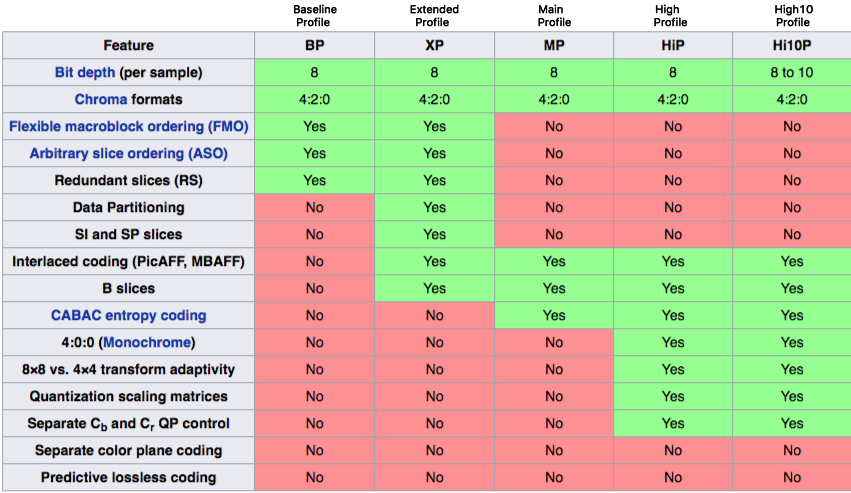Click the B slices row label
Image resolution: width=851 pixels, height=493 pixels.
point(128,288)
